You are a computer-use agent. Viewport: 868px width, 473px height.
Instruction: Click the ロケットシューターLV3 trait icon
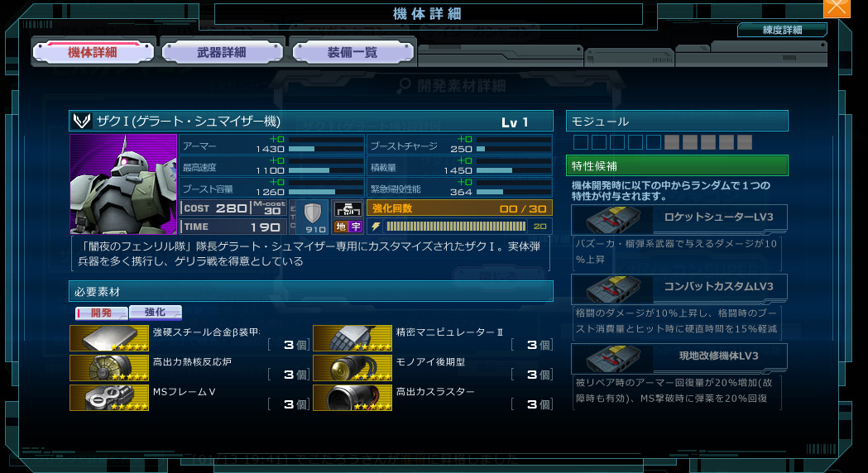point(613,219)
